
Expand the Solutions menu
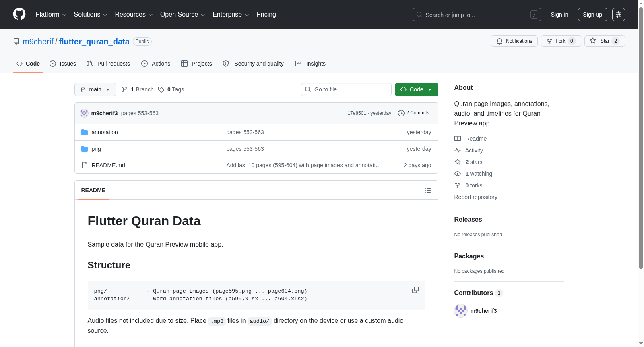tap(91, 15)
